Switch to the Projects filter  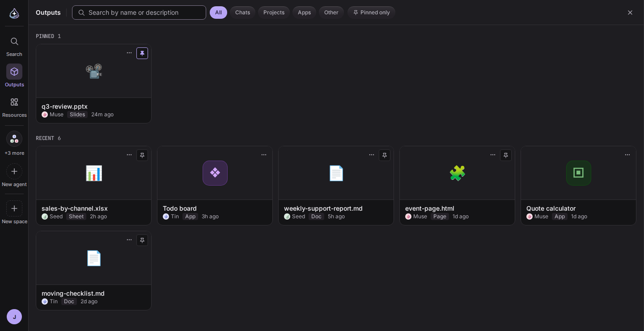pyautogui.click(x=274, y=13)
